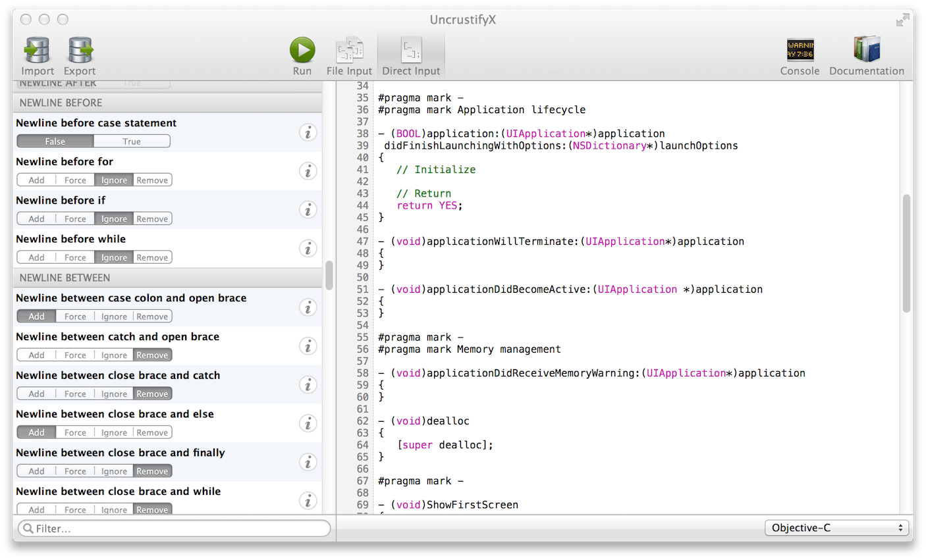Show info for close brace and while

(308, 501)
